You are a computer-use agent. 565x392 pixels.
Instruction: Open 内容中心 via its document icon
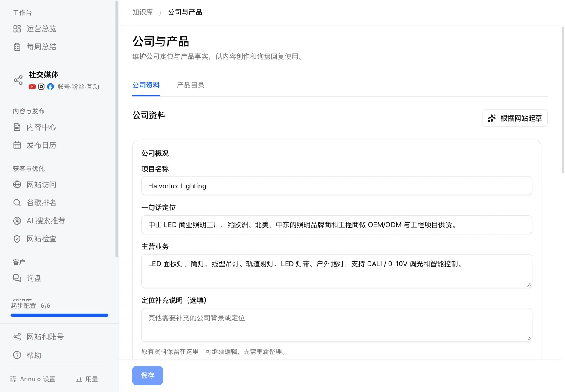(x=17, y=127)
